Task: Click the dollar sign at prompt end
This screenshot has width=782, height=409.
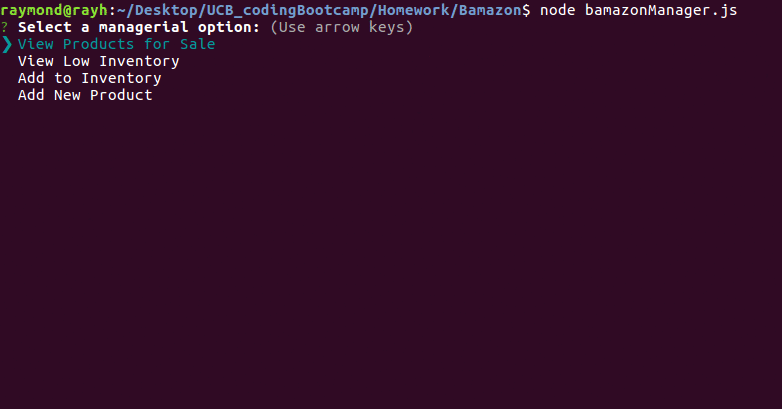Action: click(x=526, y=10)
